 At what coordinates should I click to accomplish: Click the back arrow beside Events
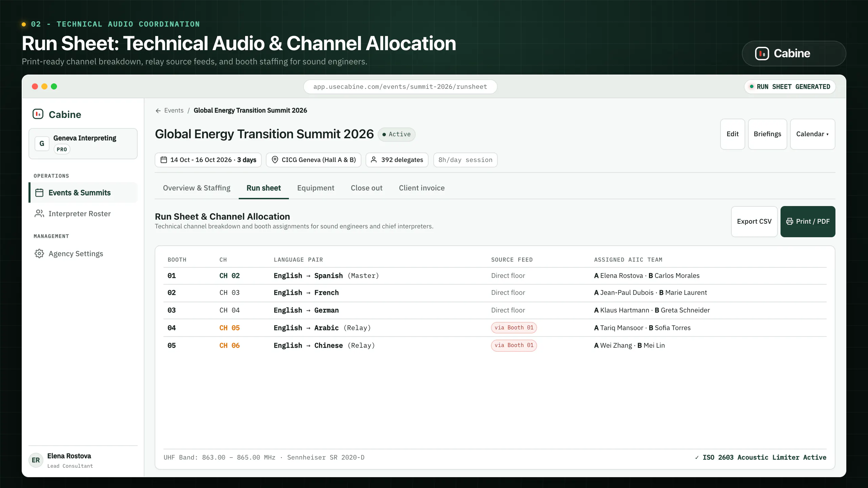point(158,110)
